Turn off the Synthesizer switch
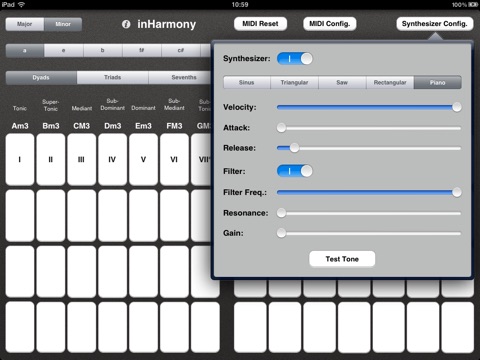This screenshot has height=360, width=480. (295, 59)
